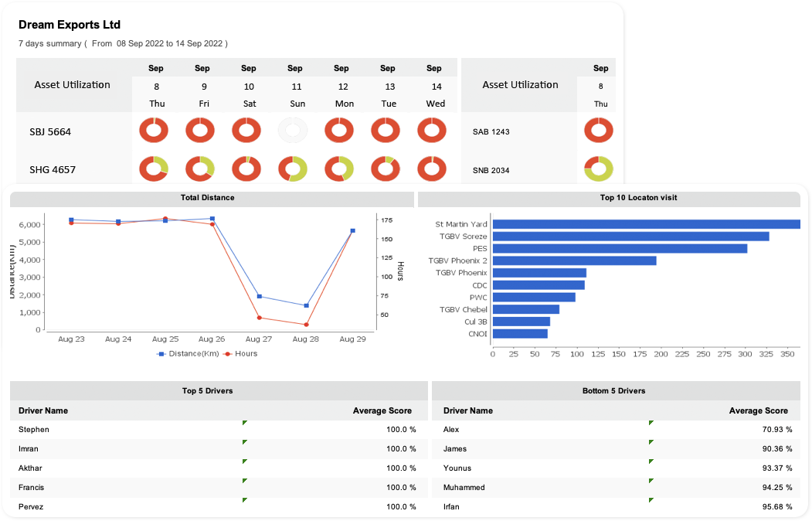812x521 pixels.
Task: Click the CNOI location bar
Action: click(x=520, y=333)
